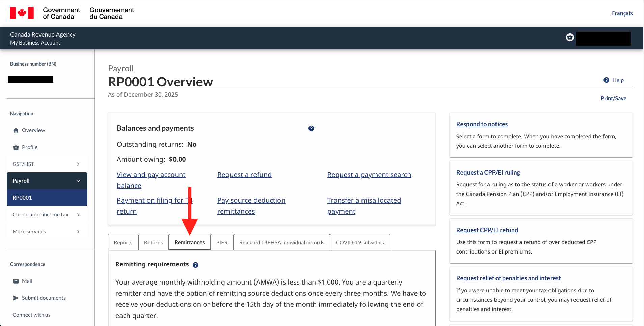Image resolution: width=644 pixels, height=326 pixels.
Task: Click Request a refund link
Action: click(x=244, y=175)
